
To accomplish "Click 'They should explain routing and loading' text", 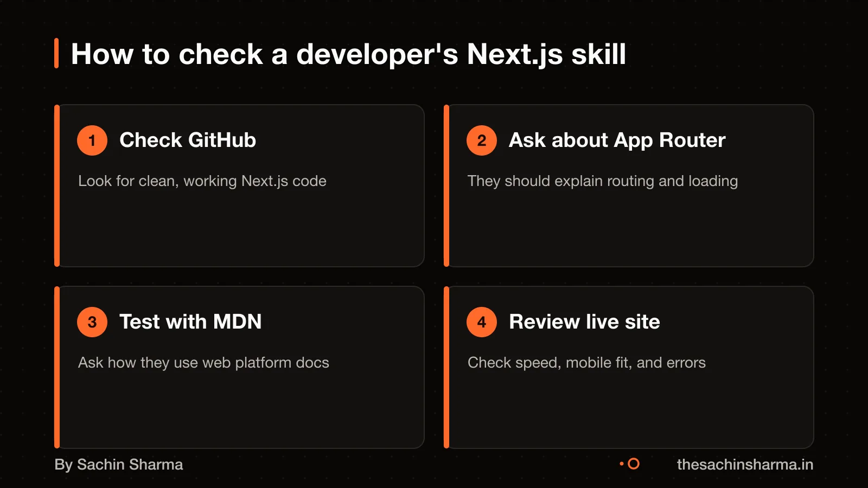I will [x=603, y=181].
